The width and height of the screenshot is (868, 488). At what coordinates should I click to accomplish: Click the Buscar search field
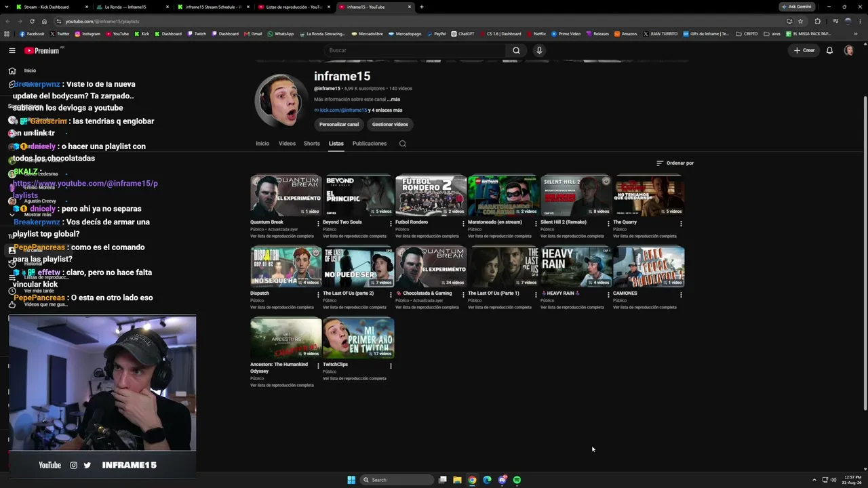pyautogui.click(x=415, y=50)
